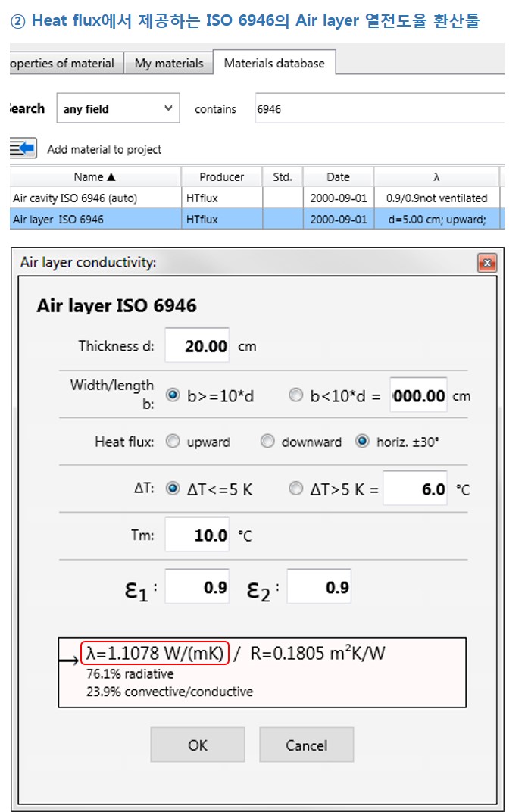The height and width of the screenshot is (812, 528).
Task: Select the b<10*d radio option
Action: (x=296, y=395)
